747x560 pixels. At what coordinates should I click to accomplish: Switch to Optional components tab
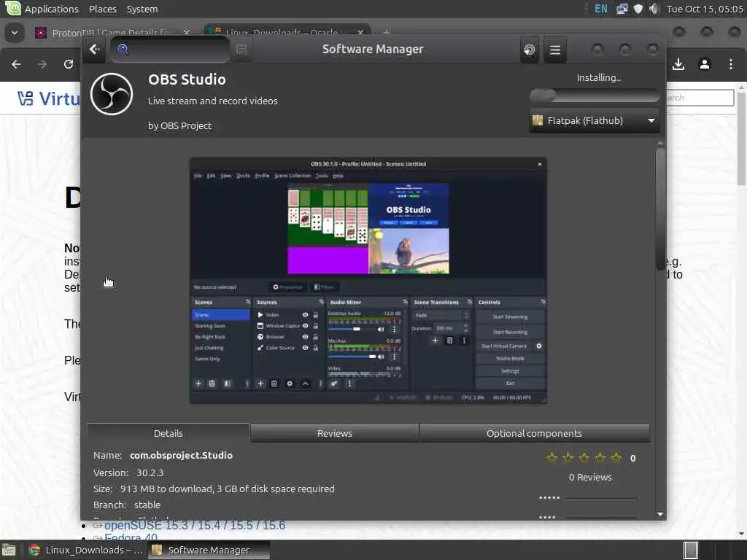pos(534,433)
